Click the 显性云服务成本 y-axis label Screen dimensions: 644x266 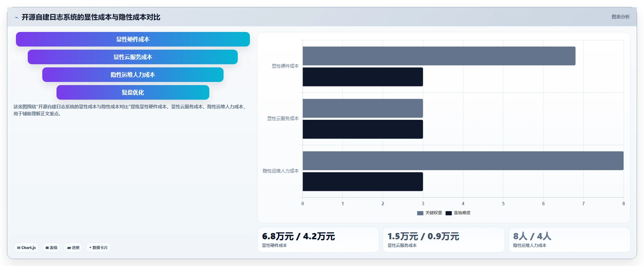click(x=283, y=118)
